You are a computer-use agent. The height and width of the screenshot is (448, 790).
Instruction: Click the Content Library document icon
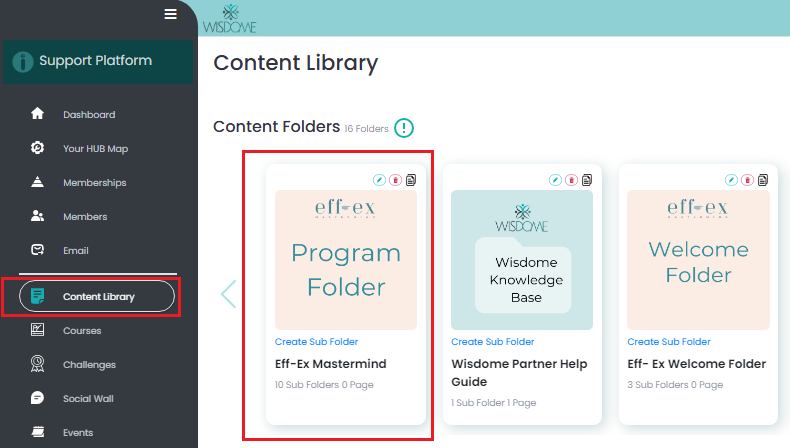[37, 296]
